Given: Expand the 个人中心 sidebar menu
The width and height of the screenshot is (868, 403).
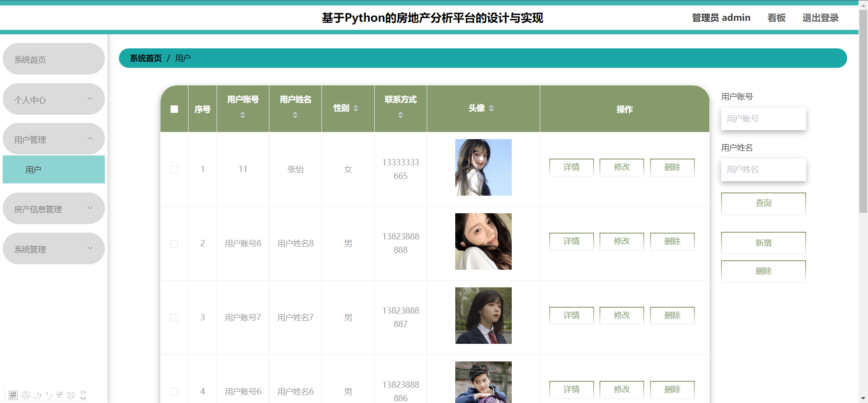Looking at the screenshot, I should tap(54, 99).
